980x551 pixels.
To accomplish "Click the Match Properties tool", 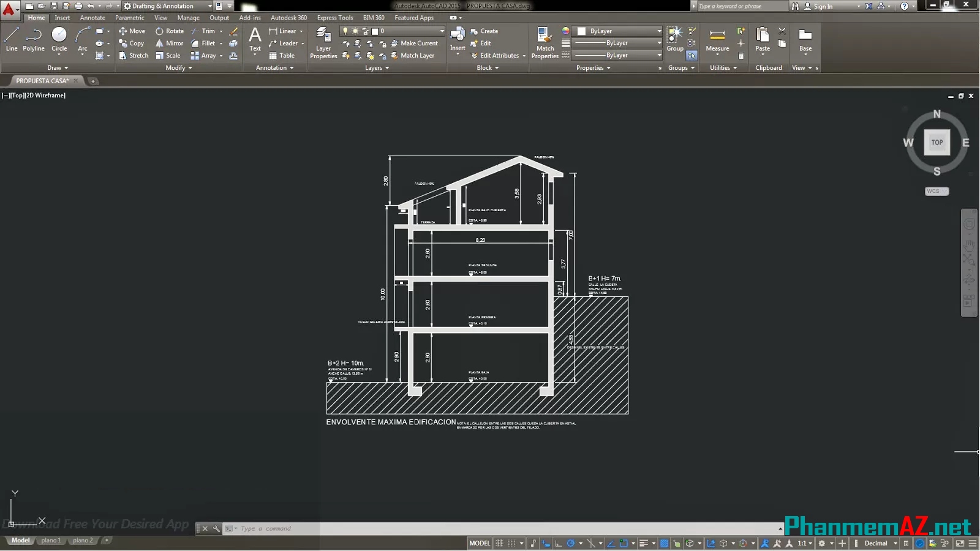I will (x=544, y=39).
